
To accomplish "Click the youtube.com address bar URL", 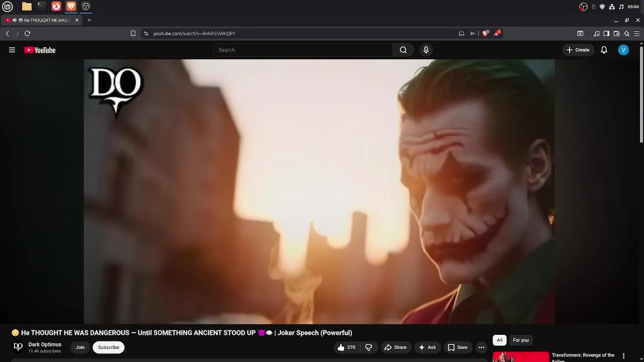I will click(x=194, y=34).
